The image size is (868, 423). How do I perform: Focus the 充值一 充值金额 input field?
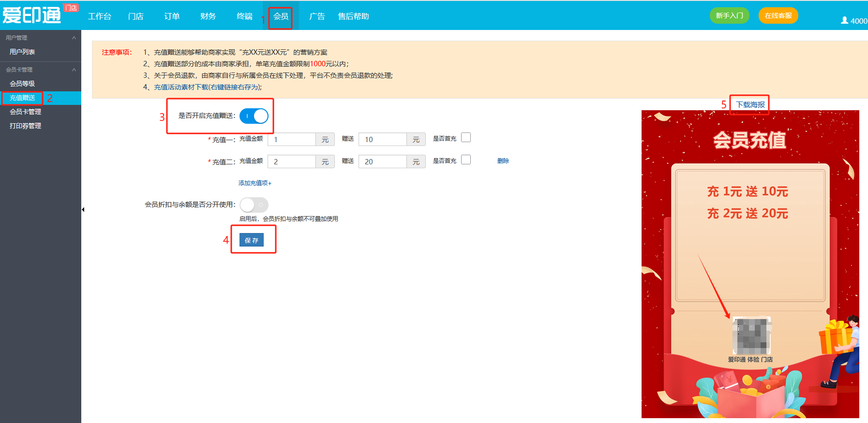tap(292, 140)
